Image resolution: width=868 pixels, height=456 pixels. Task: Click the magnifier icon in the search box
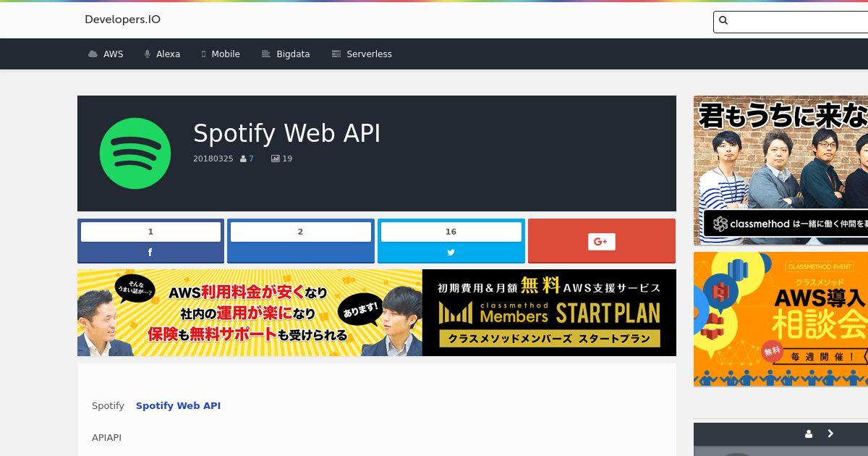(x=723, y=21)
